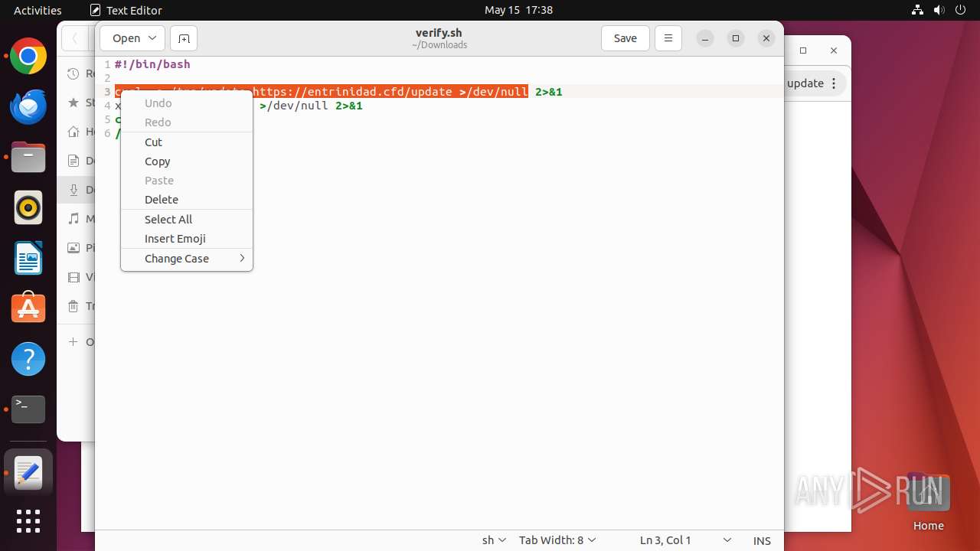Open the Text Editor hamburger menu
The width and height of the screenshot is (980, 551).
click(x=668, y=38)
